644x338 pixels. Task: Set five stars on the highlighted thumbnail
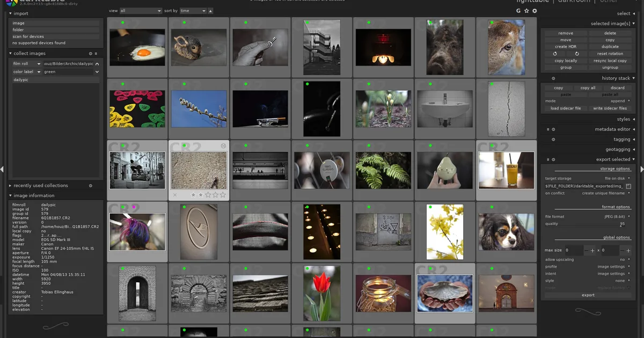(223, 195)
